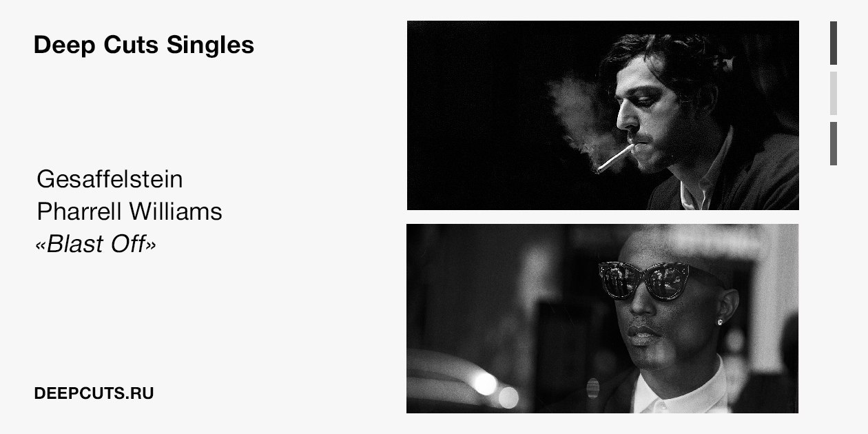
Task: Click the light gray middle bar
Action: pos(834,93)
